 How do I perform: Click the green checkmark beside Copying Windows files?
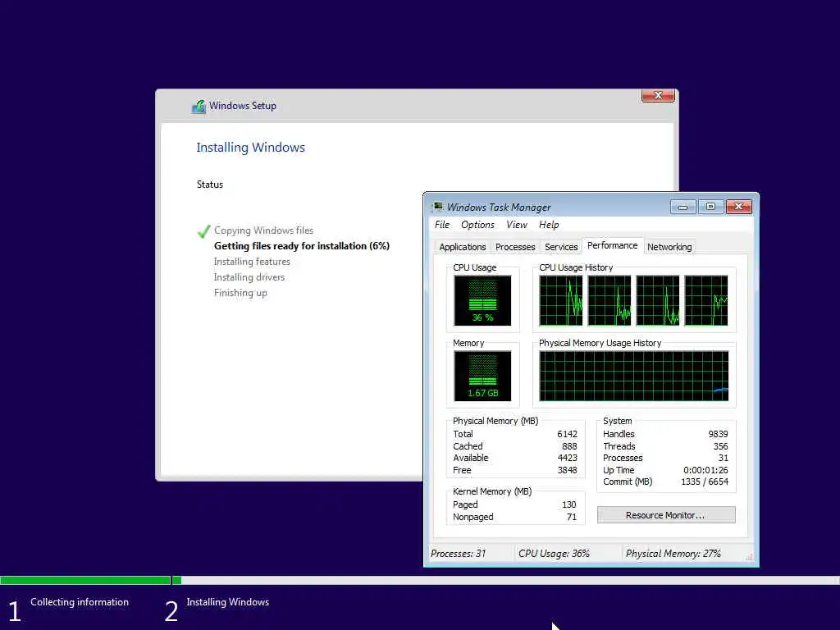[x=204, y=231]
